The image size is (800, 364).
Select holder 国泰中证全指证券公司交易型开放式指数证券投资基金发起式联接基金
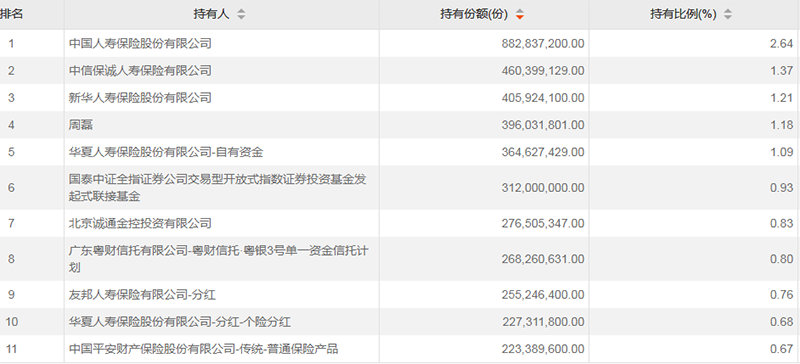(x=217, y=187)
